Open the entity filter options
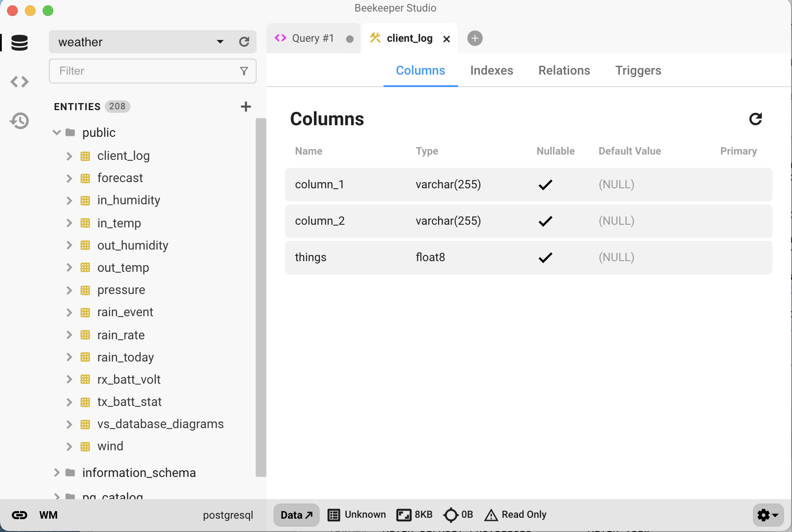Screen dimensions: 792x532 (x=244, y=71)
